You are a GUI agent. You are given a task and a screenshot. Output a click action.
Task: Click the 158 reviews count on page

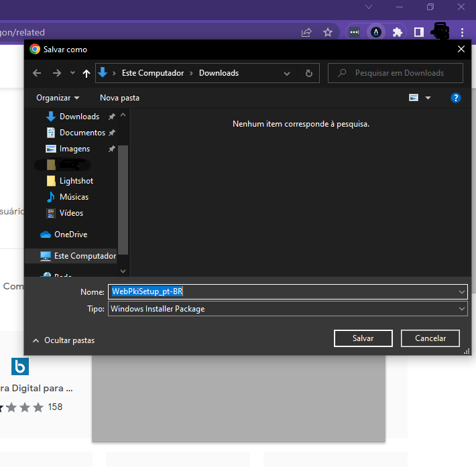[55, 407]
